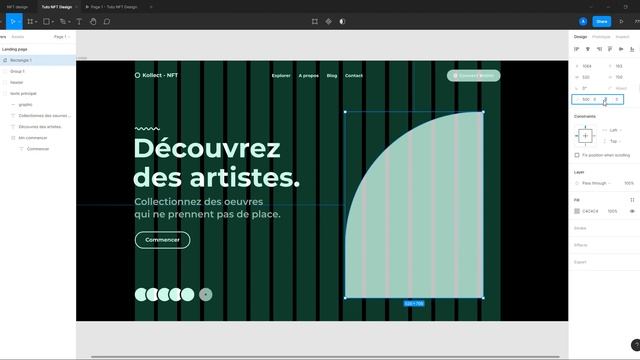The height and width of the screenshot is (360, 640).
Task: Click the Effects section header
Action: click(x=581, y=245)
